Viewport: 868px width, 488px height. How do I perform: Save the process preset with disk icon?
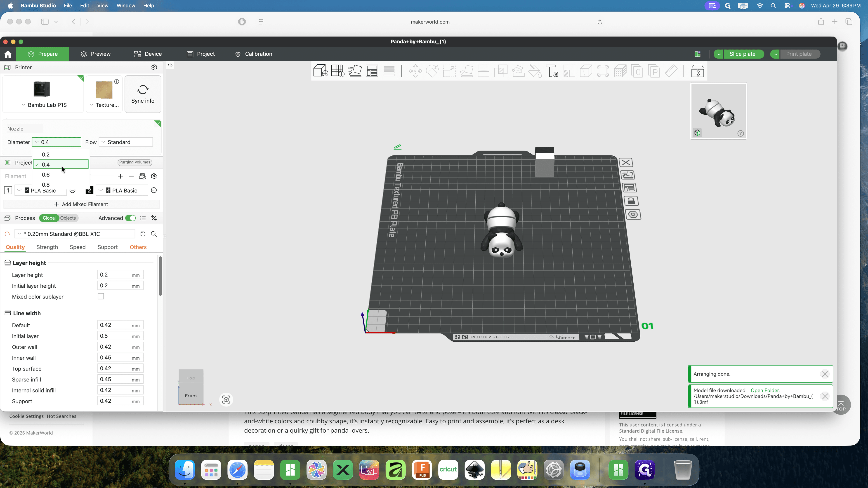[143, 234]
